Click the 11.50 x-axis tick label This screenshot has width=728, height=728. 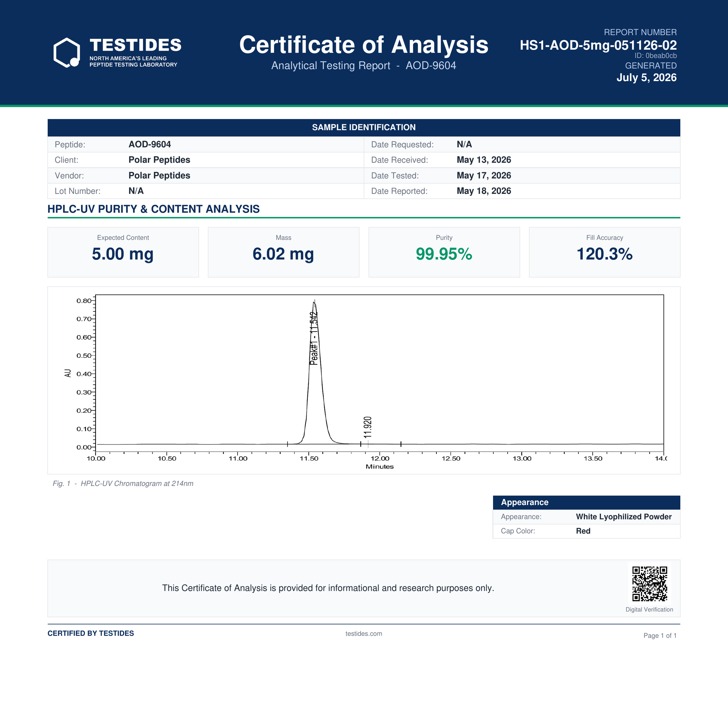click(x=309, y=459)
